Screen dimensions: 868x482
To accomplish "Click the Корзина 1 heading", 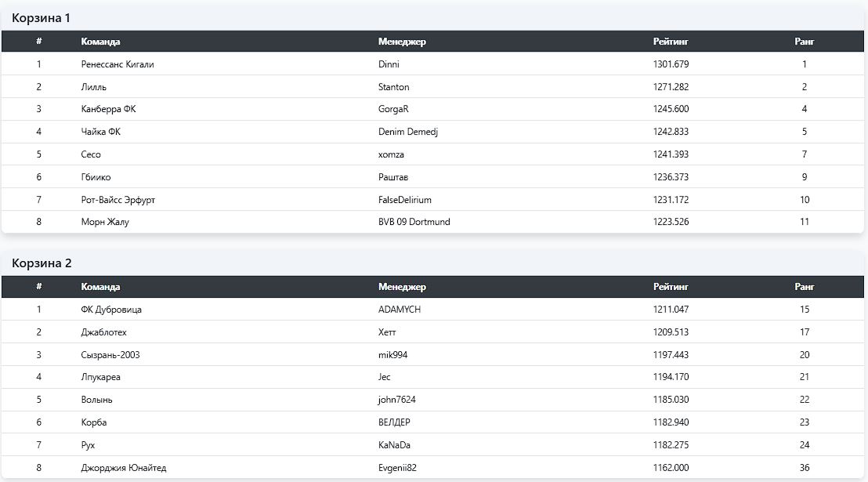I will (x=42, y=17).
